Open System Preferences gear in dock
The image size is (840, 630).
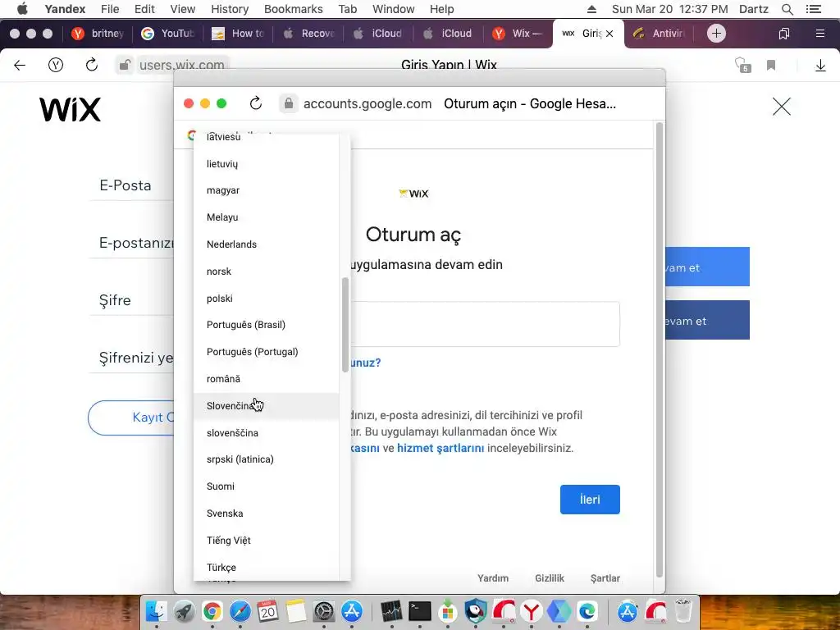[x=323, y=610]
